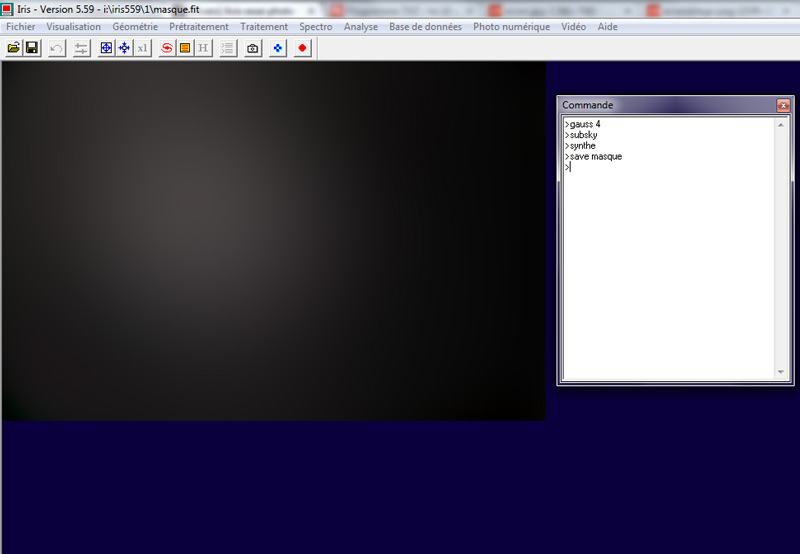
Task: Open the Prétraitement menu
Action: click(199, 27)
